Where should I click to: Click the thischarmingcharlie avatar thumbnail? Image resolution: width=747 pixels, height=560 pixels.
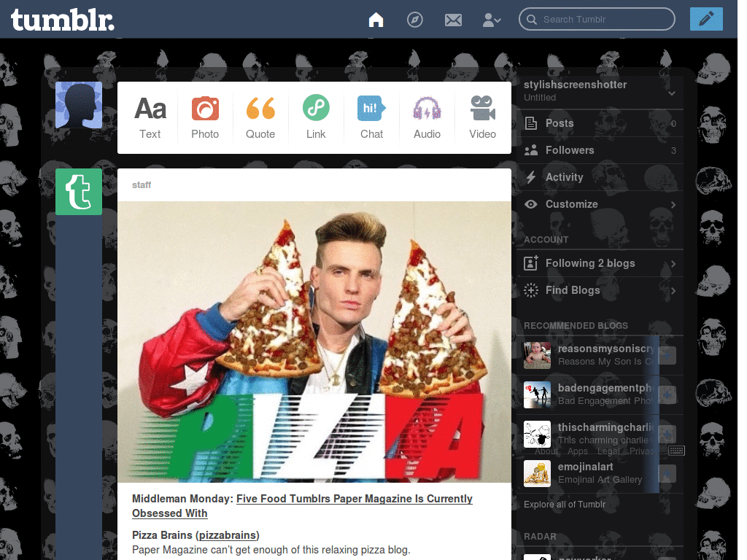click(537, 434)
